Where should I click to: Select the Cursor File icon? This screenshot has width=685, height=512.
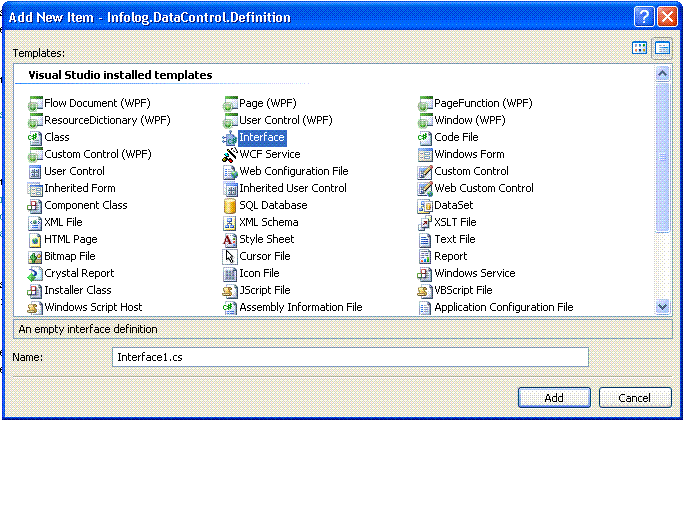[230, 257]
